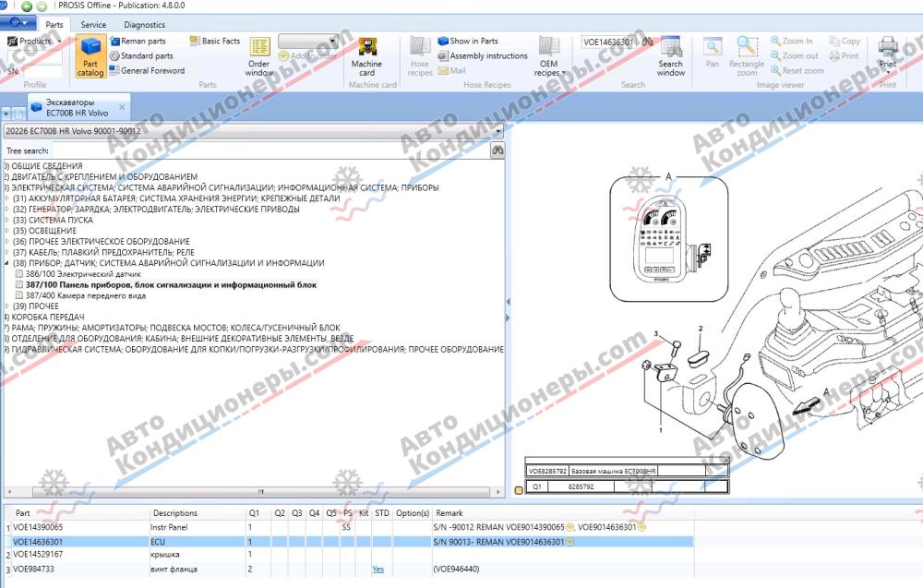The width and height of the screenshot is (923, 588).
Task: Click the Tree search binoculars button
Action: (497, 150)
